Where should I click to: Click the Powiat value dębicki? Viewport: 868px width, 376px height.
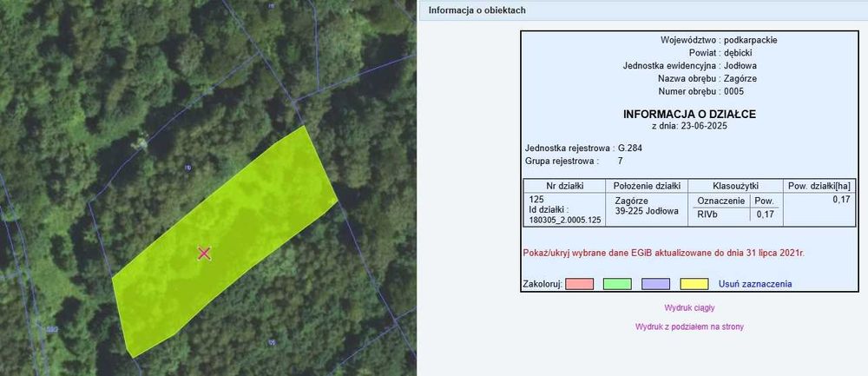(x=739, y=53)
